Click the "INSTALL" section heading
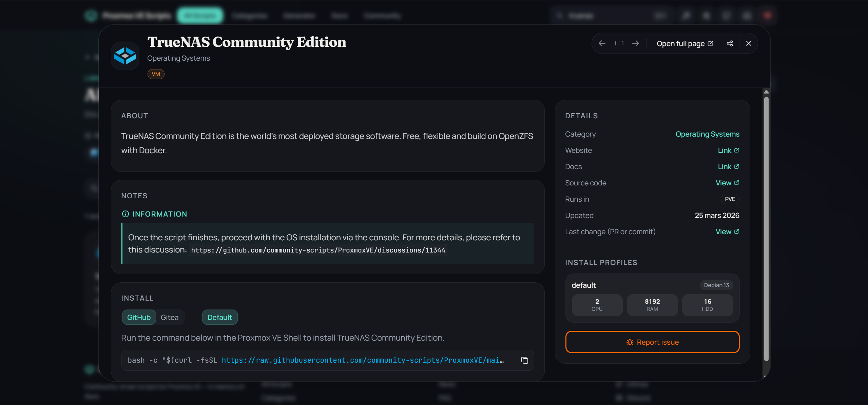The width and height of the screenshot is (868, 405). click(137, 298)
